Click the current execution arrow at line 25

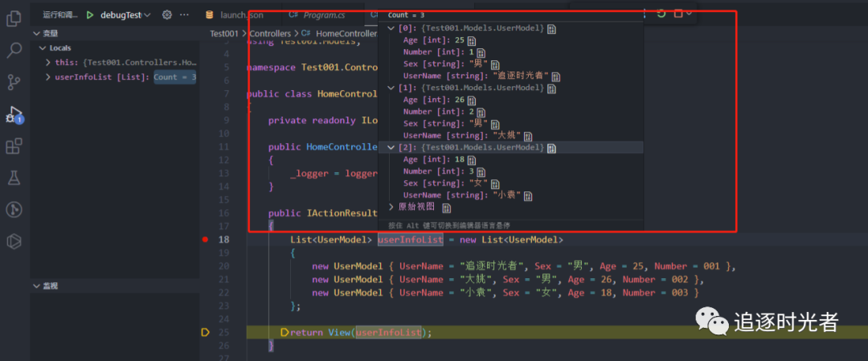tap(206, 333)
